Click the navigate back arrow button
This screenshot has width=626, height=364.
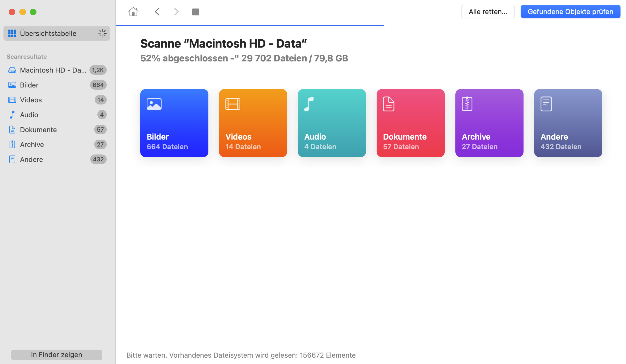[157, 12]
